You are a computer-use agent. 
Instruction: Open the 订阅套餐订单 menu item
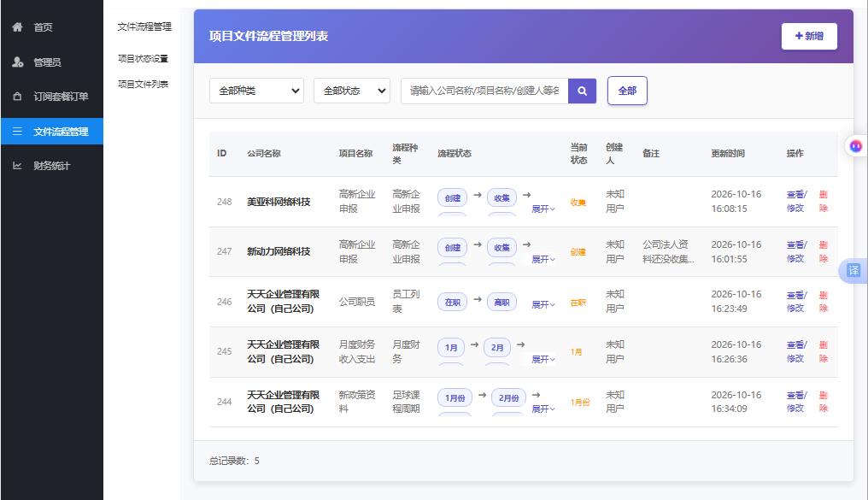coord(61,97)
